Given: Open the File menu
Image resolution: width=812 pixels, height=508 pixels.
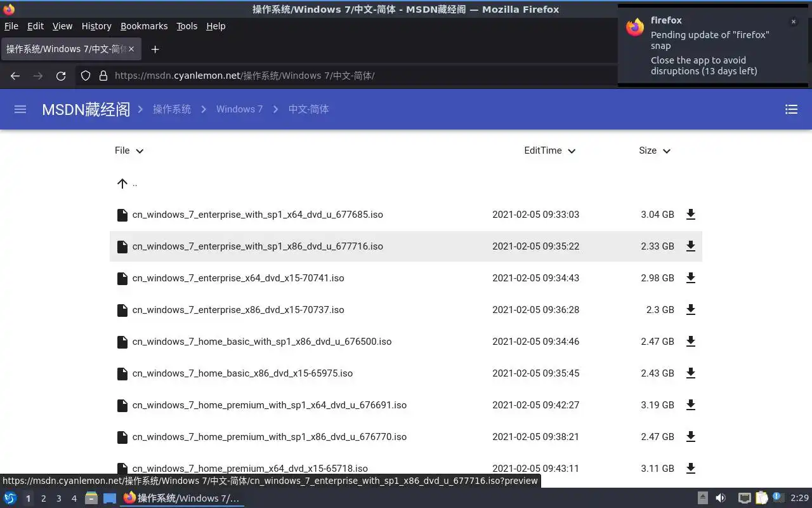Looking at the screenshot, I should pyautogui.click(x=11, y=26).
